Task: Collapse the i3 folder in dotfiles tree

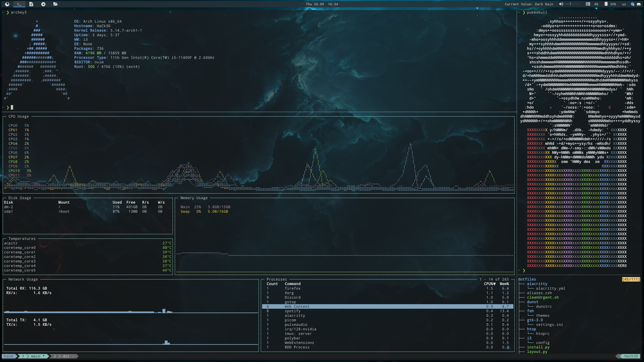Action: tap(529, 338)
